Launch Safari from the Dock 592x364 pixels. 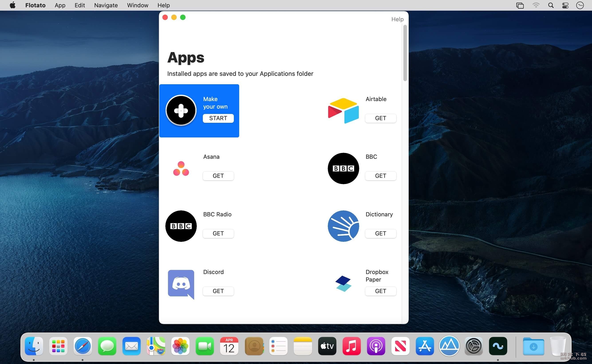83,346
